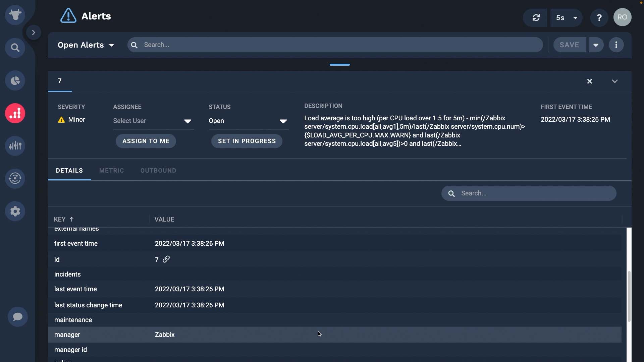Image resolution: width=644 pixels, height=362 pixels.
Task: Click the alert ID copy link icon
Action: [166, 259]
